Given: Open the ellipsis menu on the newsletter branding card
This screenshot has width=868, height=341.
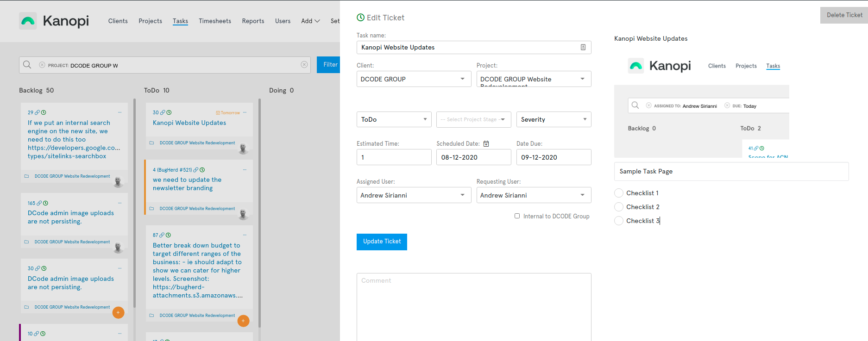Looking at the screenshot, I should pos(245,170).
